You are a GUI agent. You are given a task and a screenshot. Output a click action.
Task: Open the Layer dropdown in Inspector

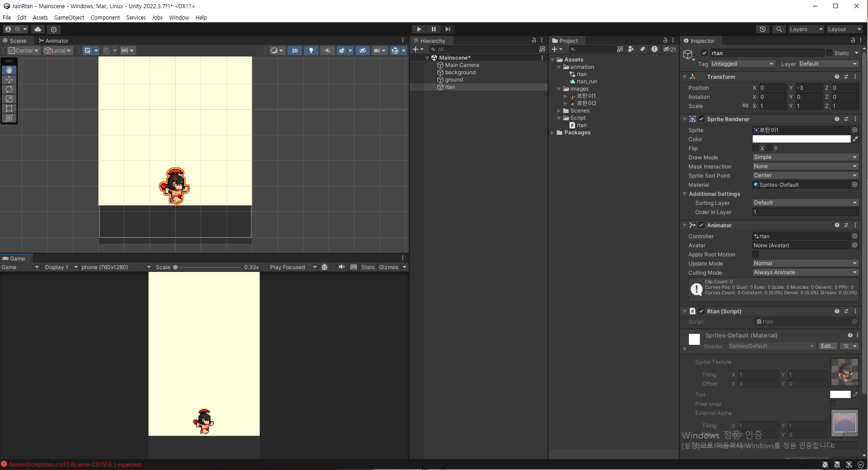pyautogui.click(x=828, y=64)
